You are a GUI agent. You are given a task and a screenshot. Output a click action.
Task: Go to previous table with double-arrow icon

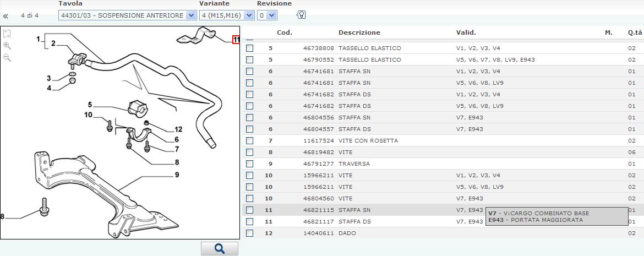(x=6, y=16)
